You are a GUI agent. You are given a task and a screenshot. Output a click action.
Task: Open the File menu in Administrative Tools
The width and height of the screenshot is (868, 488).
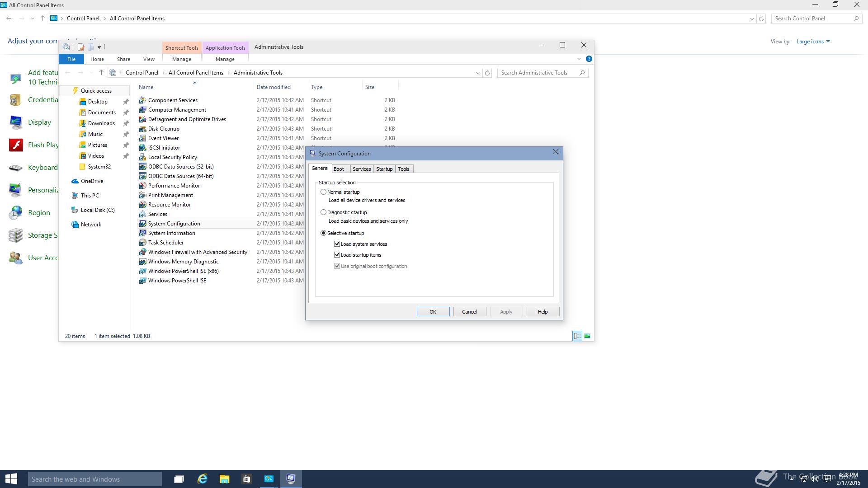coord(71,59)
